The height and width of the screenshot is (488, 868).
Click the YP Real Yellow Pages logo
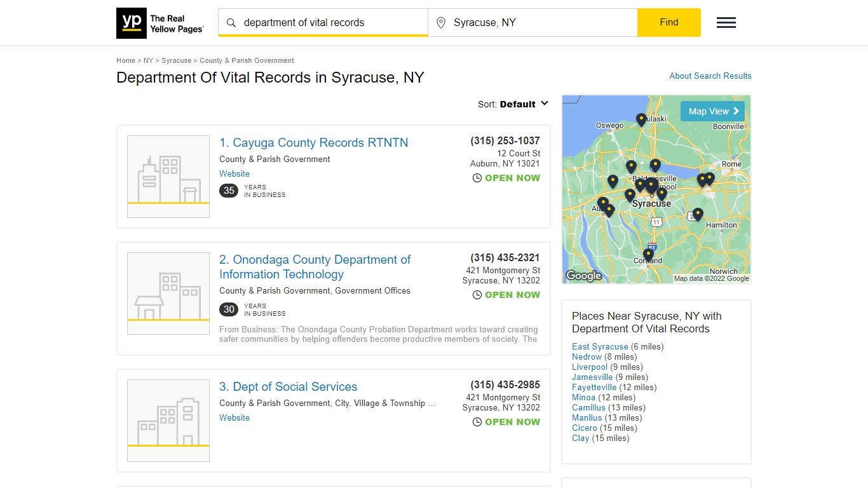pyautogui.click(x=160, y=23)
